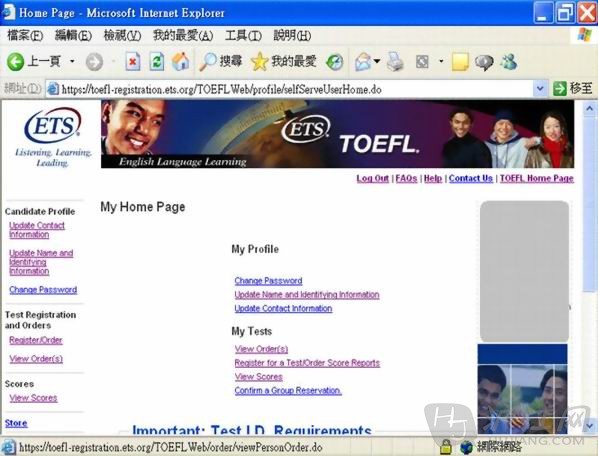Screen dimensions: 598x456
Task: Click the ETS logo in the sidebar
Action: click(53, 125)
